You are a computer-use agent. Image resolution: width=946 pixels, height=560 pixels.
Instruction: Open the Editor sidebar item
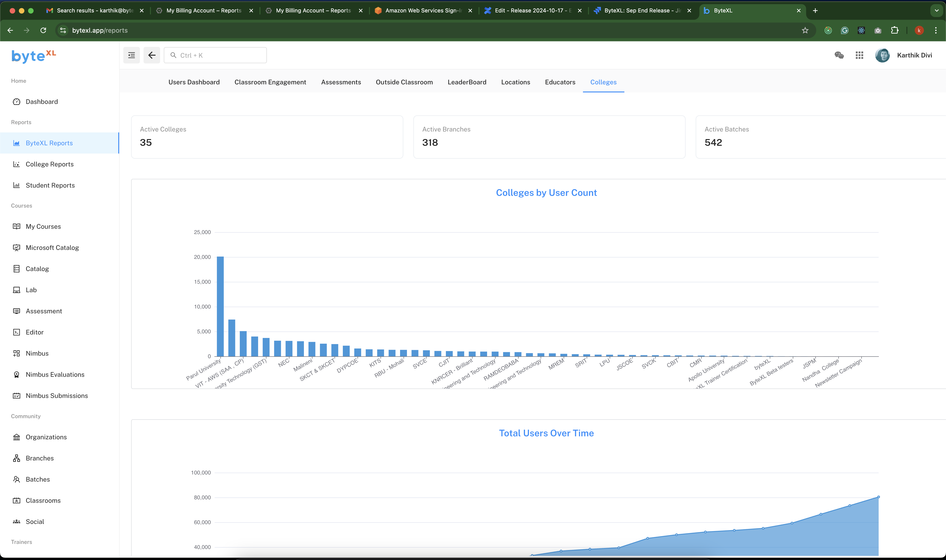pyautogui.click(x=34, y=332)
